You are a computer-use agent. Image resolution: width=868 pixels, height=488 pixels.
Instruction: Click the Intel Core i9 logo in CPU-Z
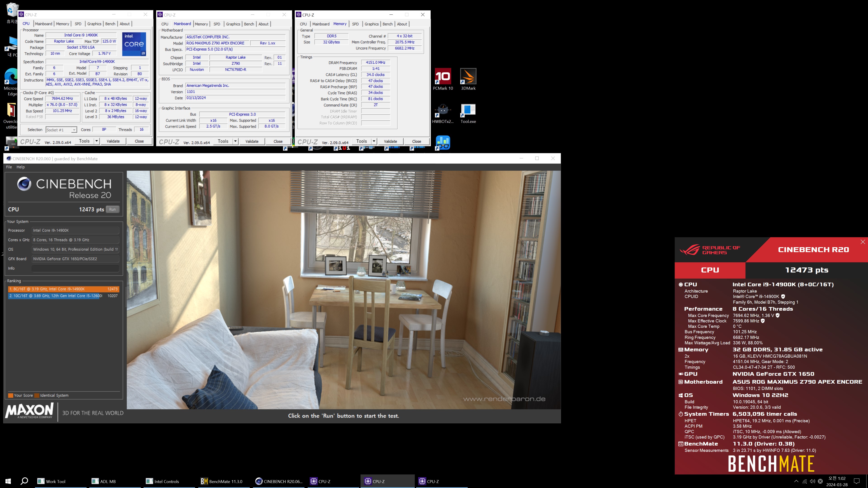pos(134,44)
